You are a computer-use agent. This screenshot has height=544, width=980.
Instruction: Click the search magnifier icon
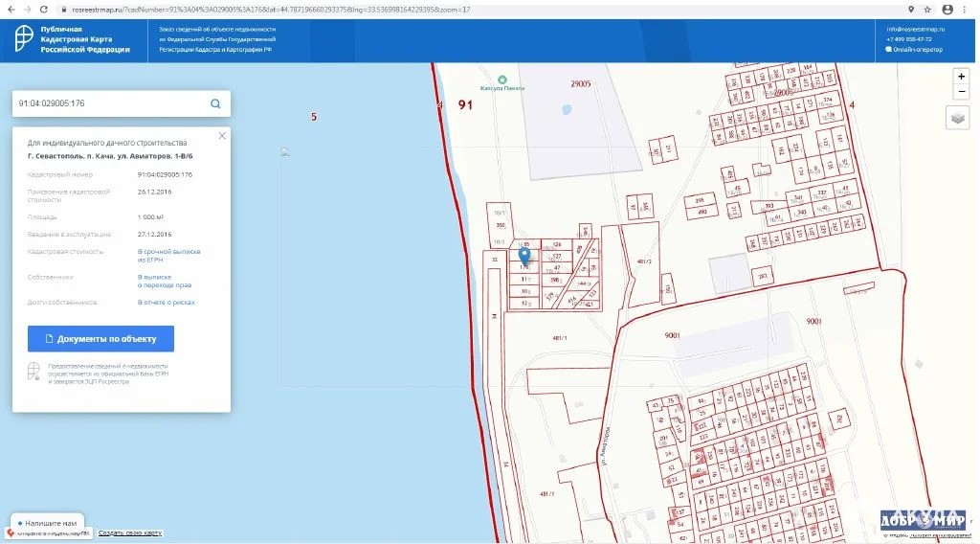click(215, 103)
